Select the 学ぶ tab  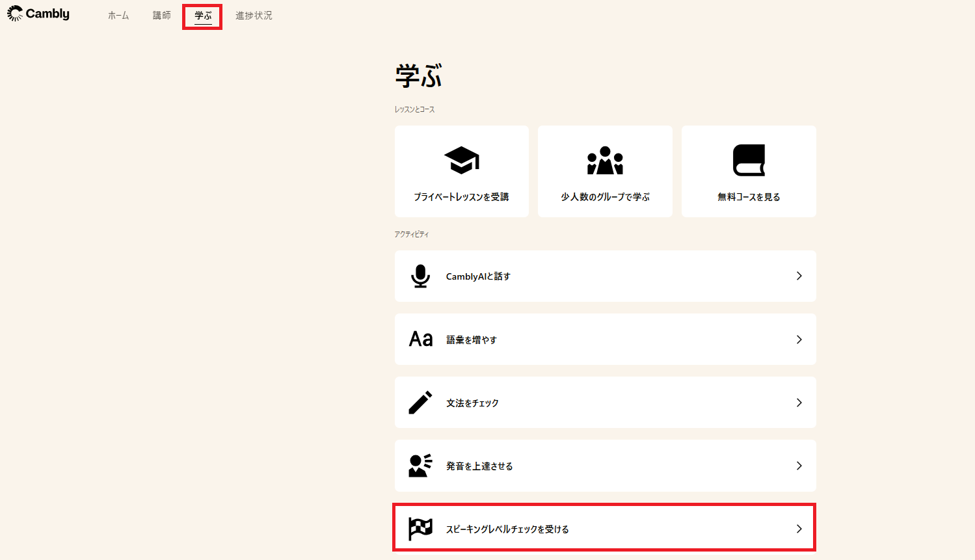[203, 16]
